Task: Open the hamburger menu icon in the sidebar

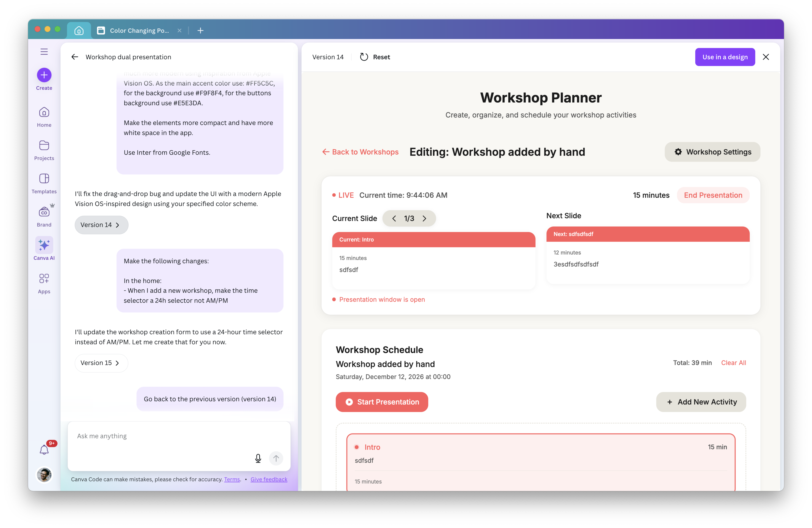Action: [x=44, y=51]
